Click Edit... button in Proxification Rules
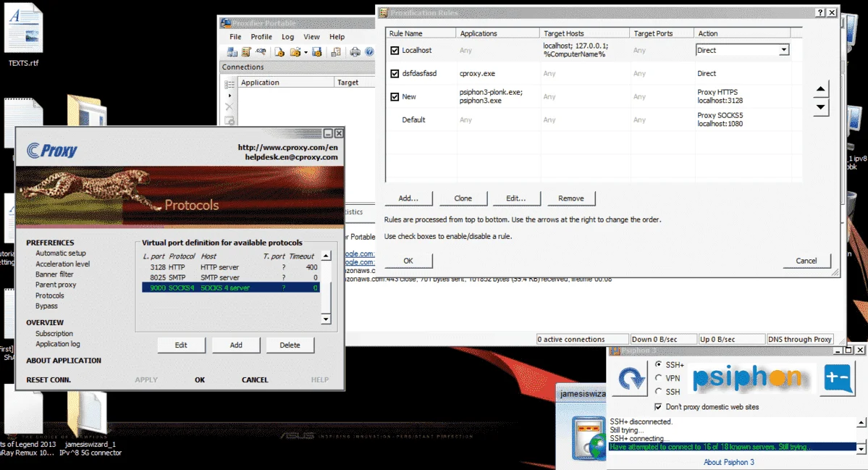The width and height of the screenshot is (868, 470). [516, 198]
